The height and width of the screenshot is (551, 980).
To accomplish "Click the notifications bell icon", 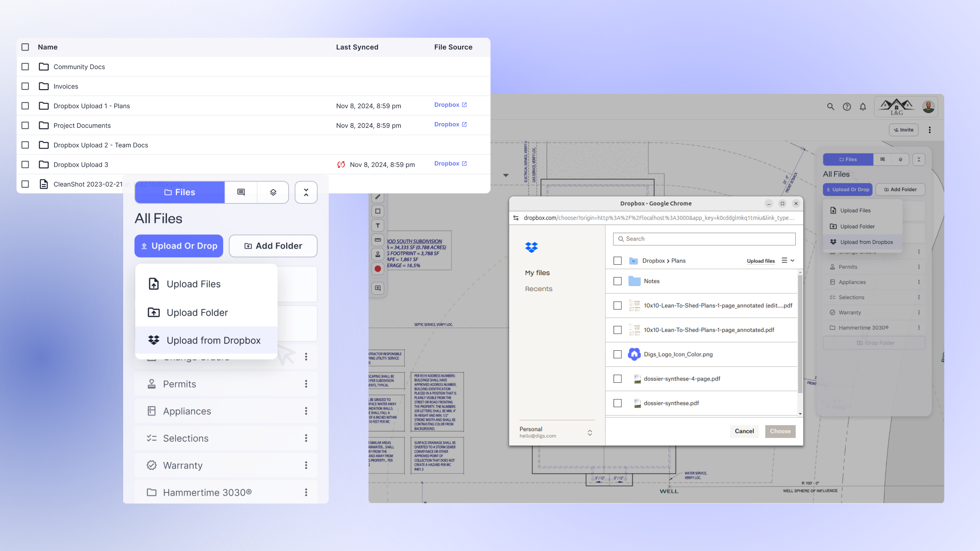I will pyautogui.click(x=863, y=107).
